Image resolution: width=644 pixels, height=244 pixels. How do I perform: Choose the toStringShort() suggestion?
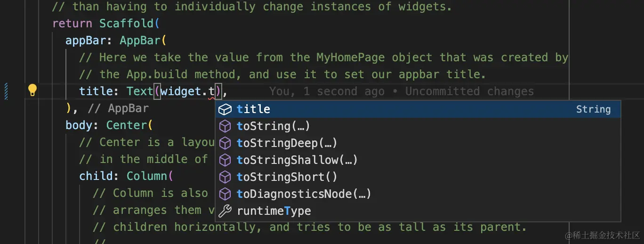click(x=287, y=177)
